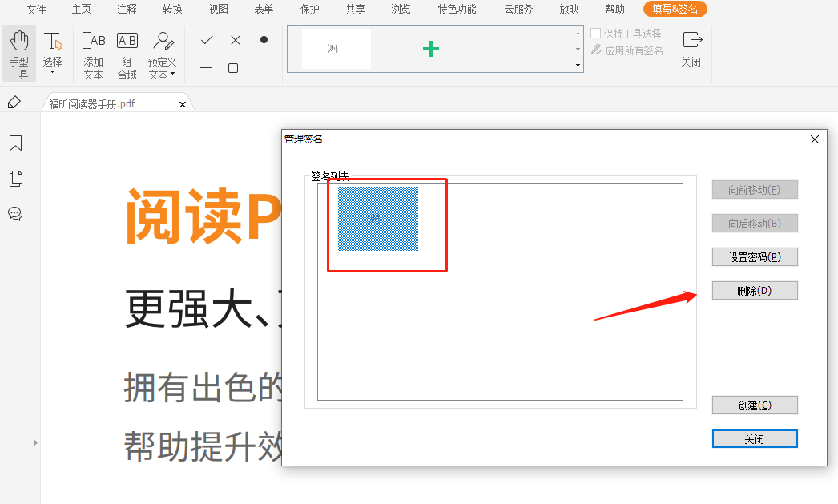Switch to the 填写&签名 ribbon tab
Screen dimensions: 838x504
click(x=675, y=10)
